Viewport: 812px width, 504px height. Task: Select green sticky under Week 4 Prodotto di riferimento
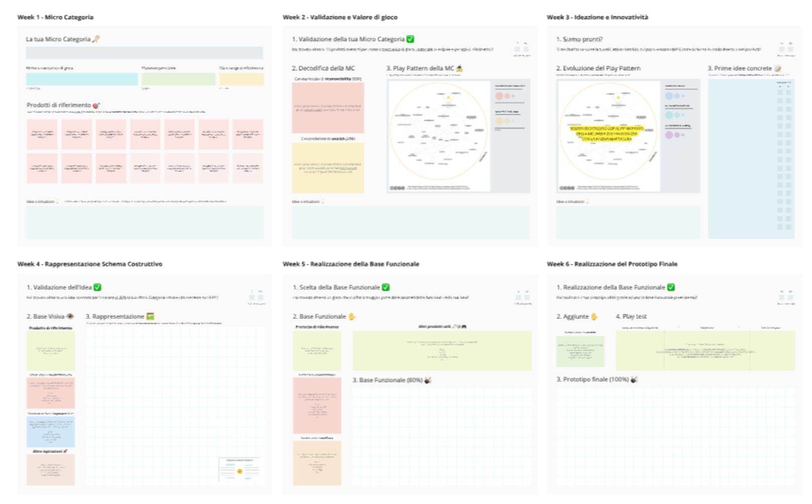click(x=51, y=350)
